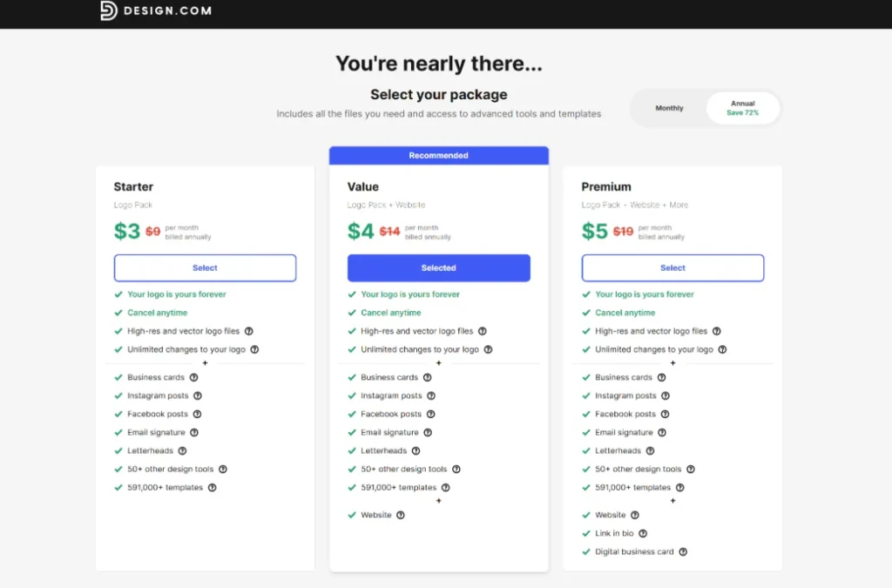Select the Premium package

672,267
